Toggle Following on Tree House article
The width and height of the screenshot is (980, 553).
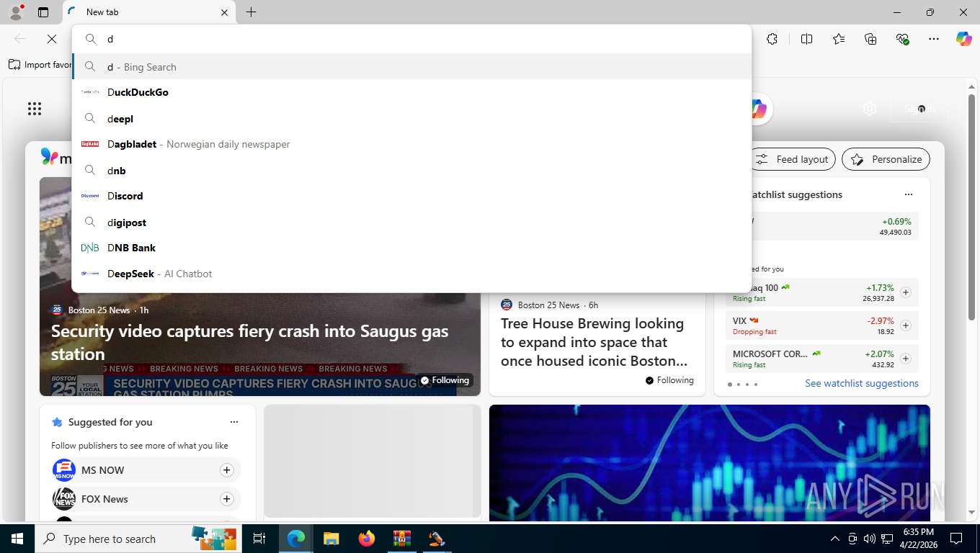[669, 380]
